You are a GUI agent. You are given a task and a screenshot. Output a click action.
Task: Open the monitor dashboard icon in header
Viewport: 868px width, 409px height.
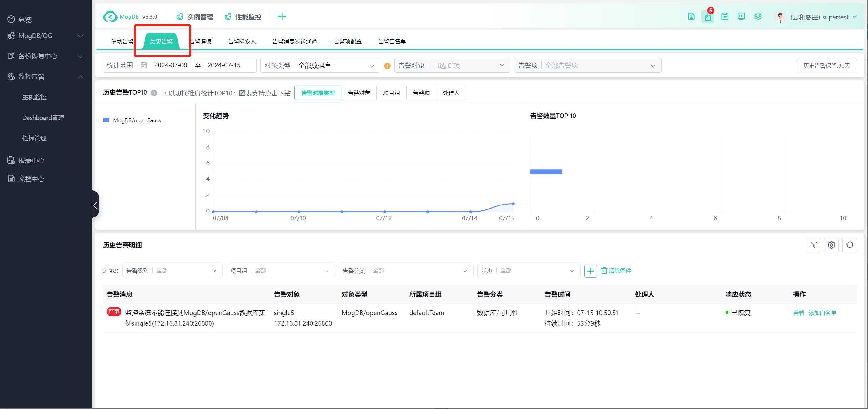pyautogui.click(x=741, y=16)
